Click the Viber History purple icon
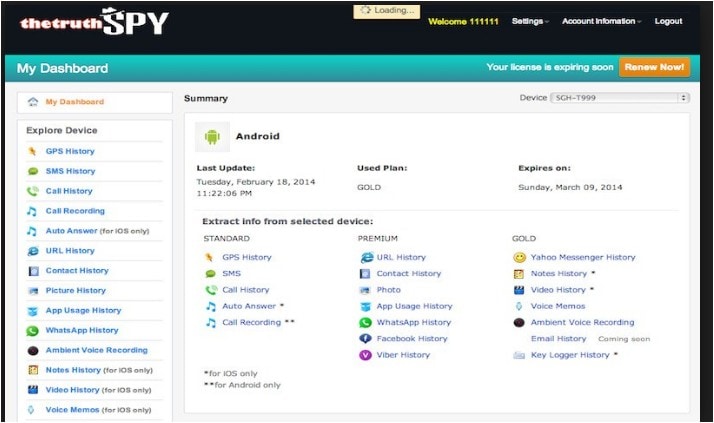 point(365,355)
